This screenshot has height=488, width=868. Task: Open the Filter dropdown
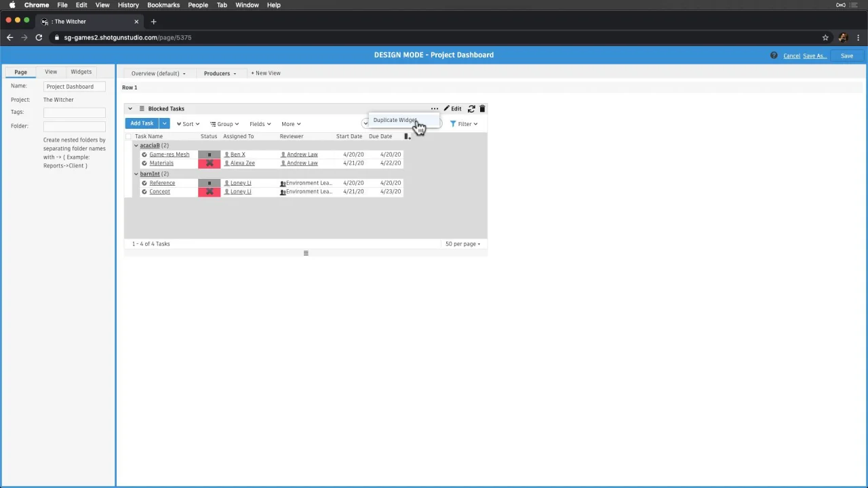point(464,124)
